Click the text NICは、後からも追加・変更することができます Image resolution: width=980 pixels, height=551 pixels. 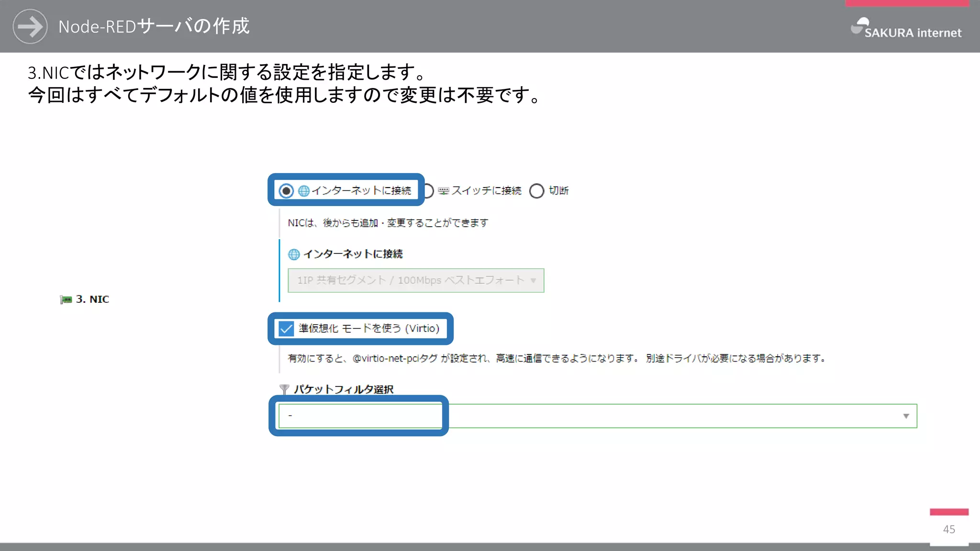388,223
